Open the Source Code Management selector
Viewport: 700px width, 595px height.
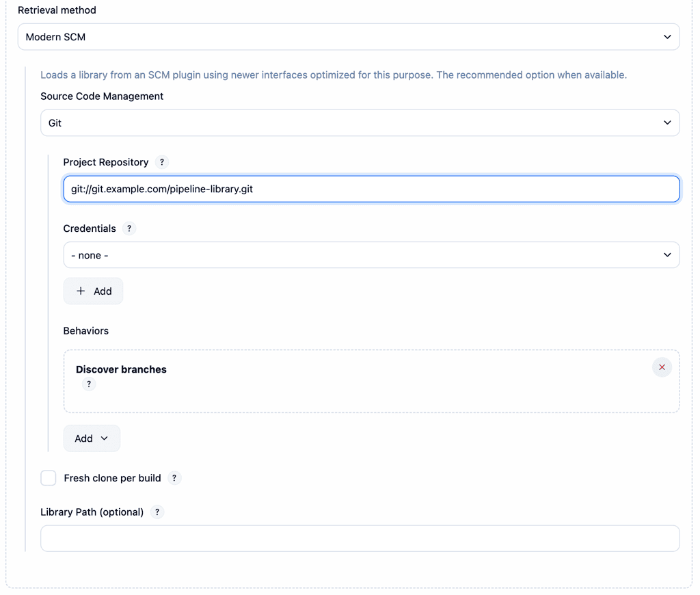pyautogui.click(x=360, y=122)
